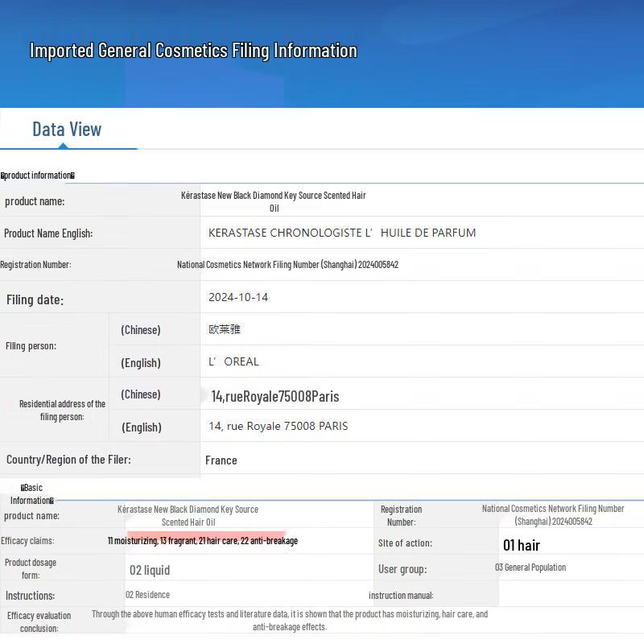644x644 pixels.
Task: Click the highlighted efficacy claims text
Action: coord(203,540)
